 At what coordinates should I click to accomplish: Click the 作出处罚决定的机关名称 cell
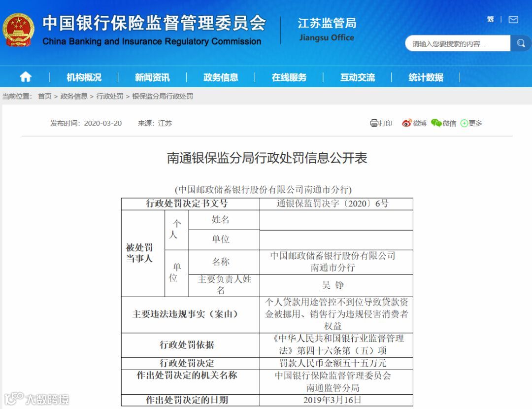click(x=190, y=382)
